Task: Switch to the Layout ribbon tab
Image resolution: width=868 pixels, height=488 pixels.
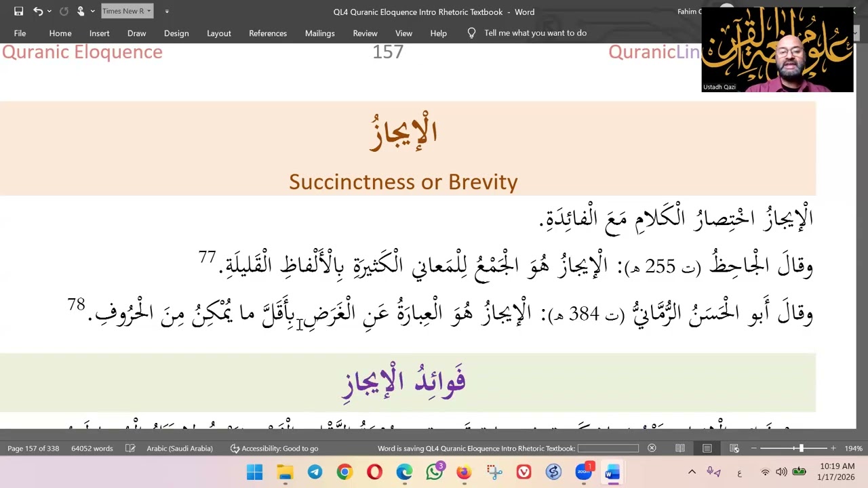Action: [219, 33]
